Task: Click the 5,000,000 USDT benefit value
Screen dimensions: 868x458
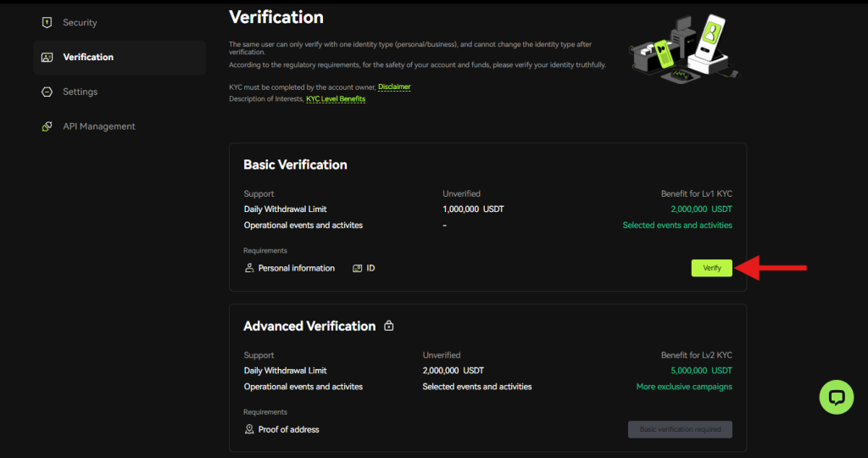Action: pyautogui.click(x=701, y=371)
